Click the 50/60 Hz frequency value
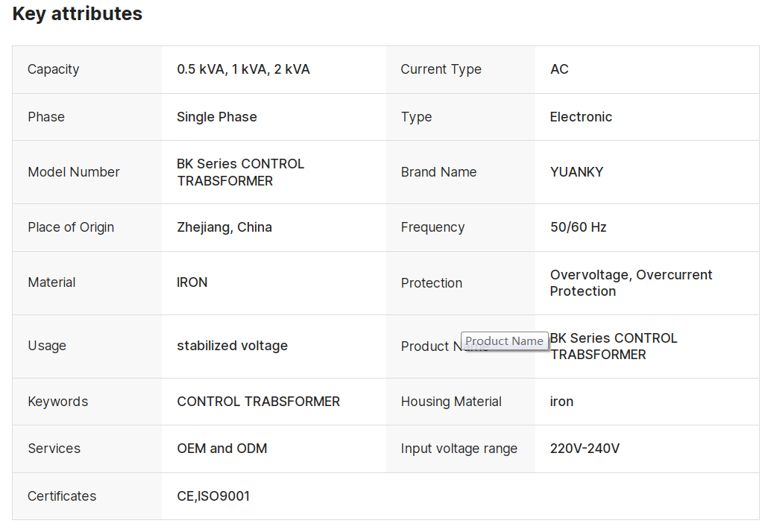765x532 pixels. click(x=578, y=227)
